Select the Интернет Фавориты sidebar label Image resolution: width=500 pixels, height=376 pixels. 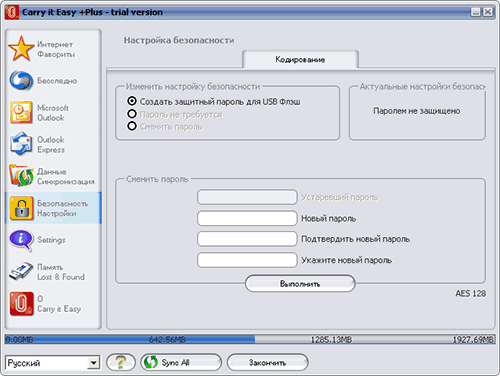coord(56,49)
